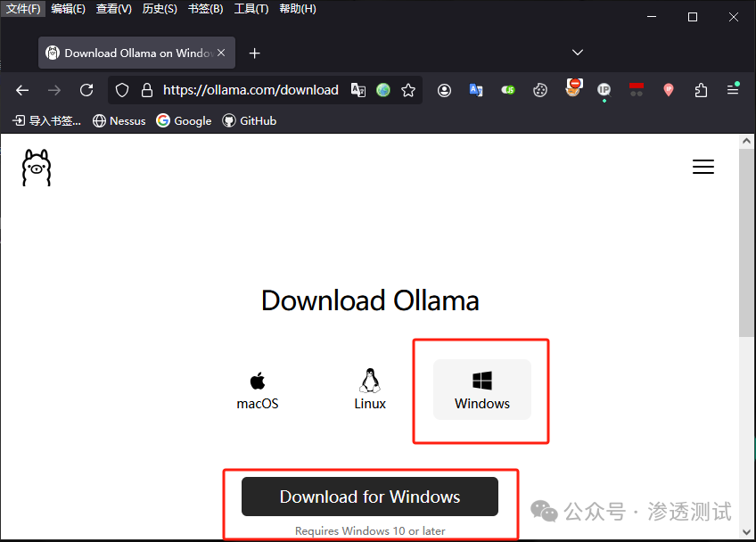Open the GitHub bookmark
The height and width of the screenshot is (542, 756).
click(x=250, y=120)
